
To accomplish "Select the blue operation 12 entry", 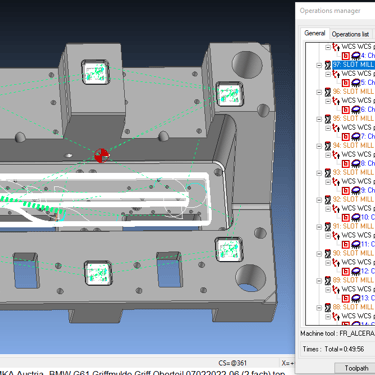I will [368, 271].
